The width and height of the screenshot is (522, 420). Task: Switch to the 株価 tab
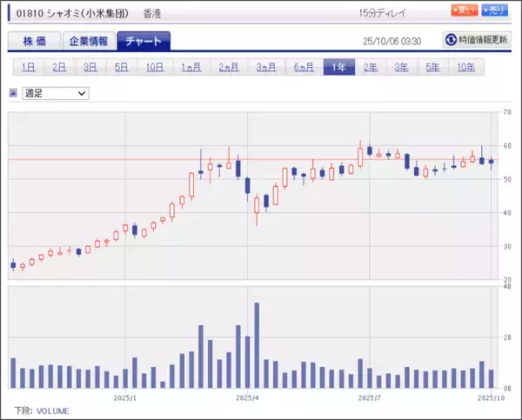point(34,41)
